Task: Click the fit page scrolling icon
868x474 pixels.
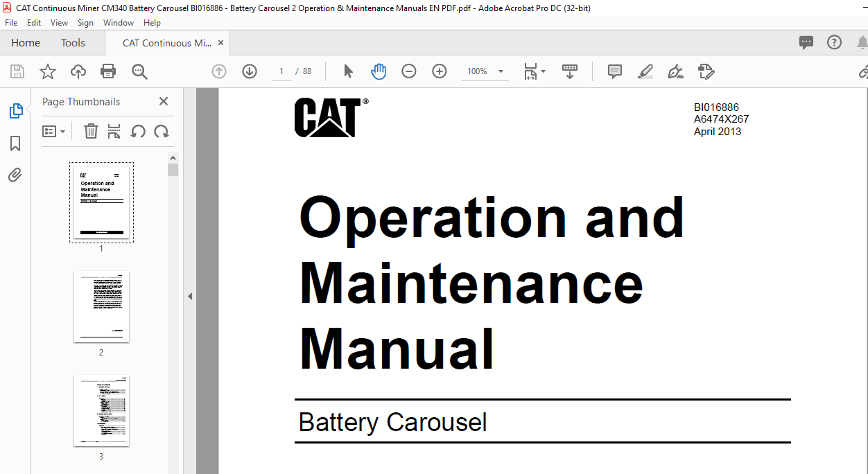Action: click(531, 71)
